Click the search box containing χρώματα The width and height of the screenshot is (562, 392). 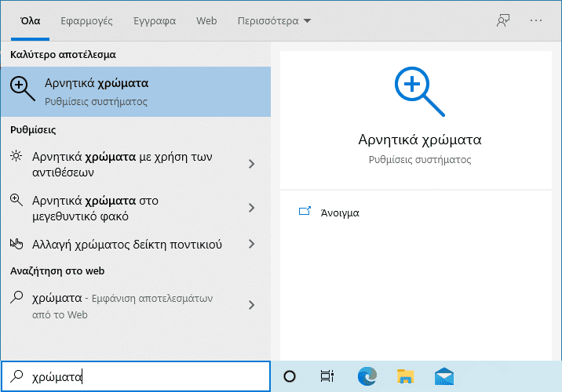pyautogui.click(x=136, y=376)
